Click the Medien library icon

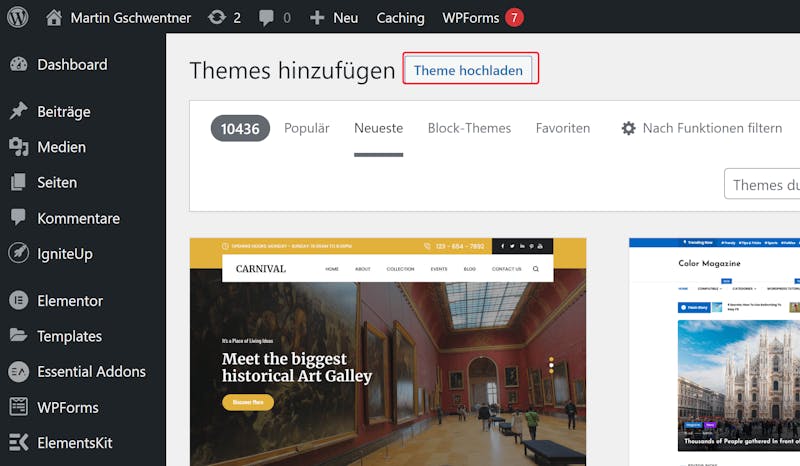tap(18, 147)
